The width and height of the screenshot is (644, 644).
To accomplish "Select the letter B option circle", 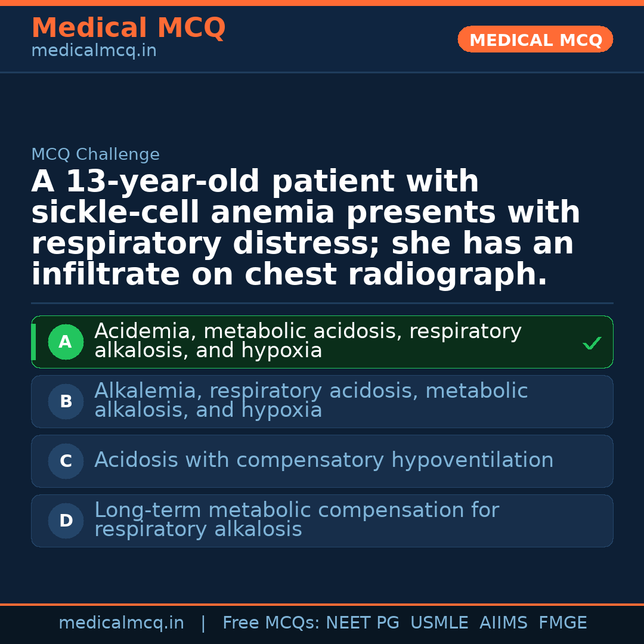I will click(x=66, y=402).
